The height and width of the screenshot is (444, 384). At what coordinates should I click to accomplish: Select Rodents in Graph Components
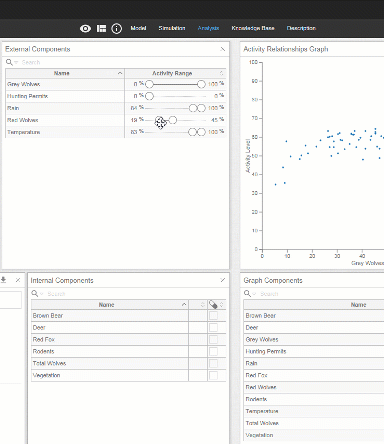pyautogui.click(x=314, y=400)
